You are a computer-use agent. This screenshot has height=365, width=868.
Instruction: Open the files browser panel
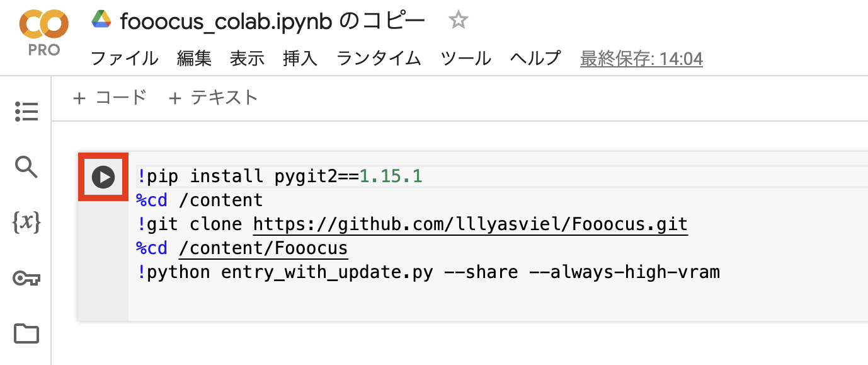coord(26,332)
